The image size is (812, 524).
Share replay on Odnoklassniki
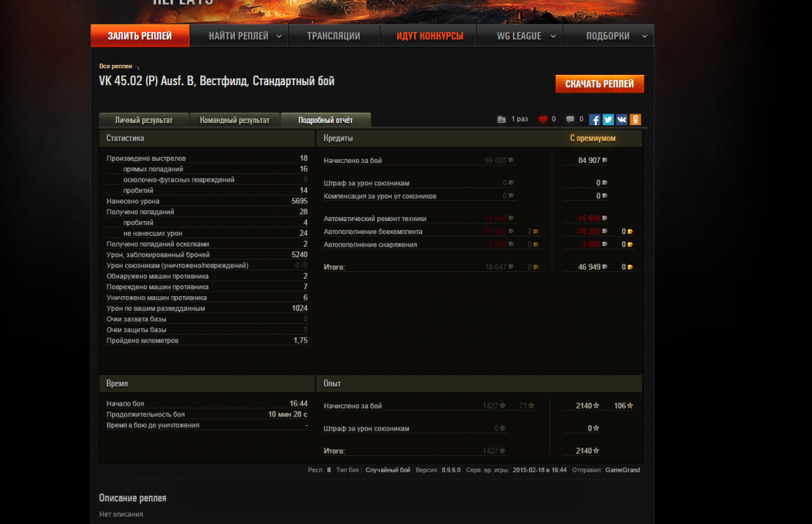point(635,120)
